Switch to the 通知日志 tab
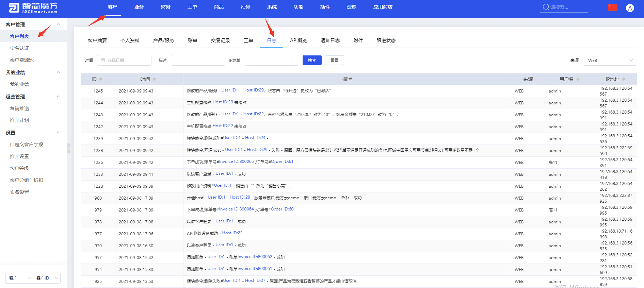This screenshot has height=288, width=644. [x=330, y=40]
